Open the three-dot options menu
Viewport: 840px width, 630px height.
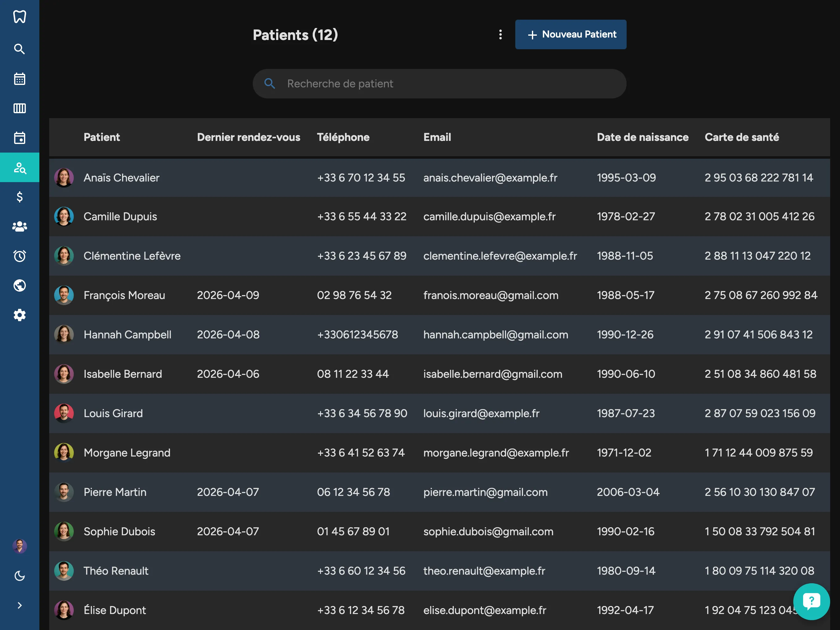[x=500, y=34]
